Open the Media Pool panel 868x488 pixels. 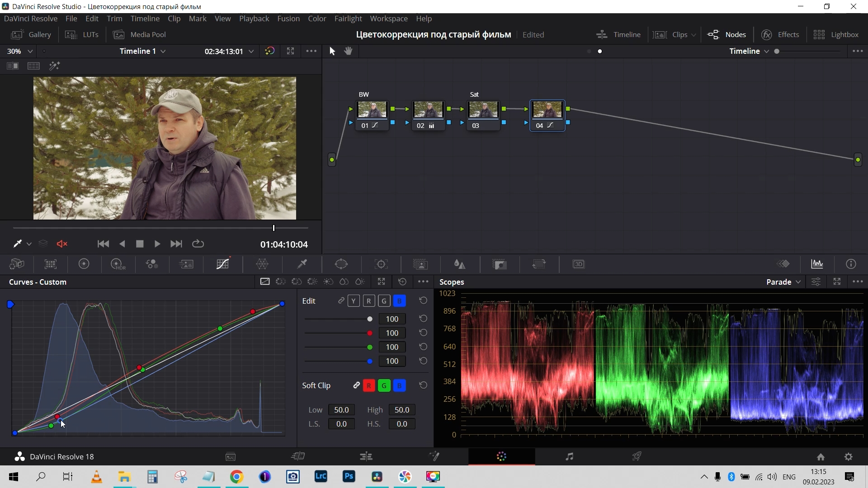[x=140, y=35]
